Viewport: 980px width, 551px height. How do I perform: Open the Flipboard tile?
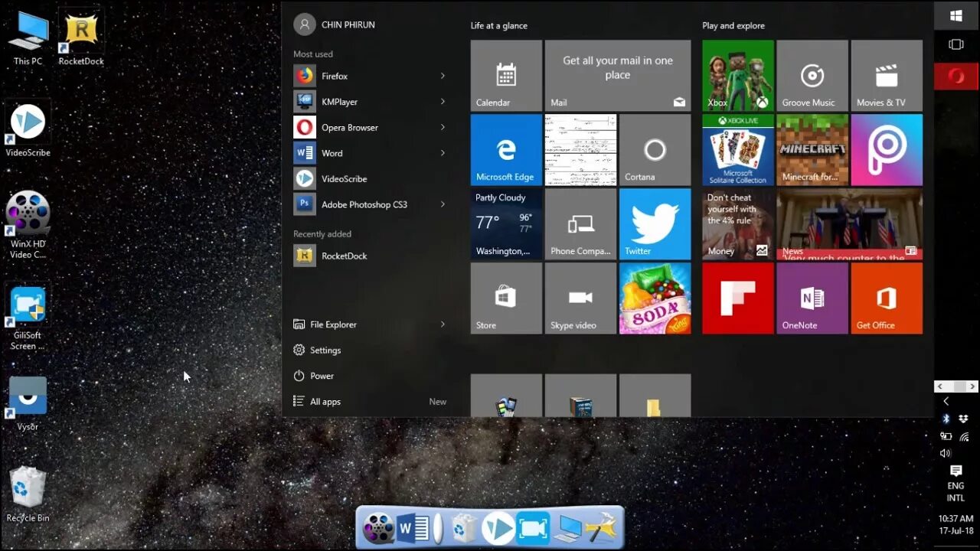pos(738,298)
